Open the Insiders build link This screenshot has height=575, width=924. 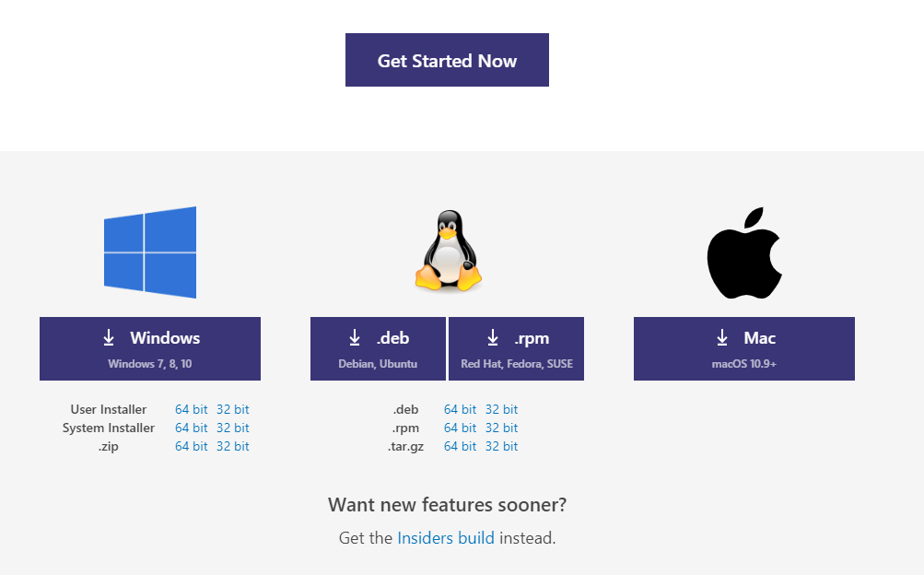coord(446,538)
